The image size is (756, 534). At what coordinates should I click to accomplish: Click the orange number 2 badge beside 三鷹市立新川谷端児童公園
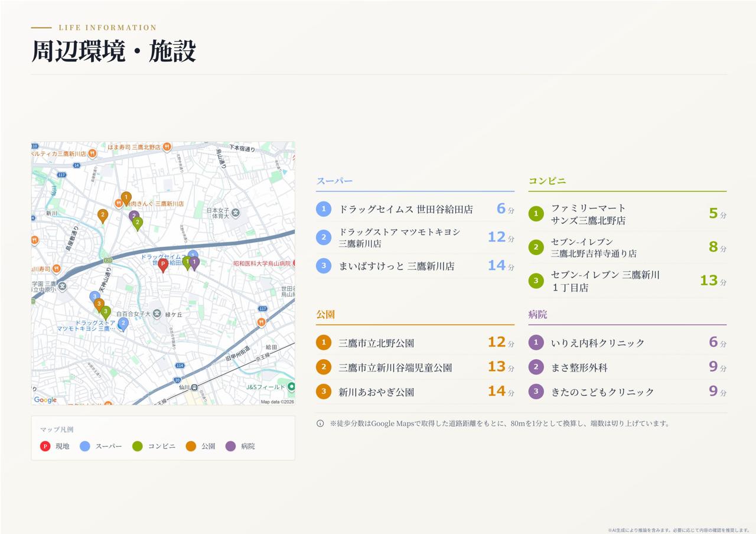[324, 367]
